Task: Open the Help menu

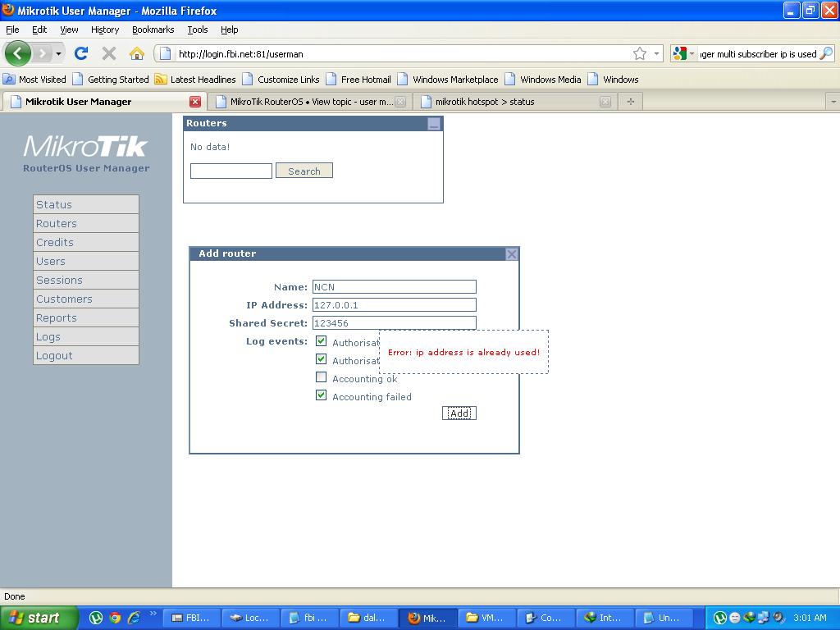Action: pyautogui.click(x=230, y=30)
